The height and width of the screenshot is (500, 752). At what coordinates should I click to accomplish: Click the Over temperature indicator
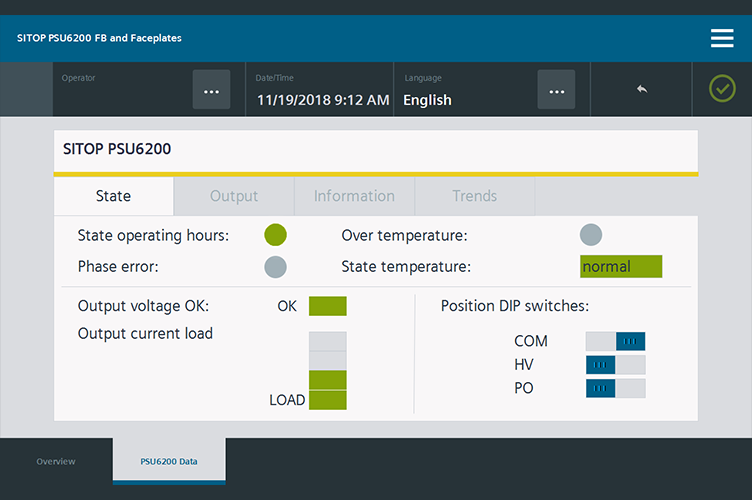[591, 235]
